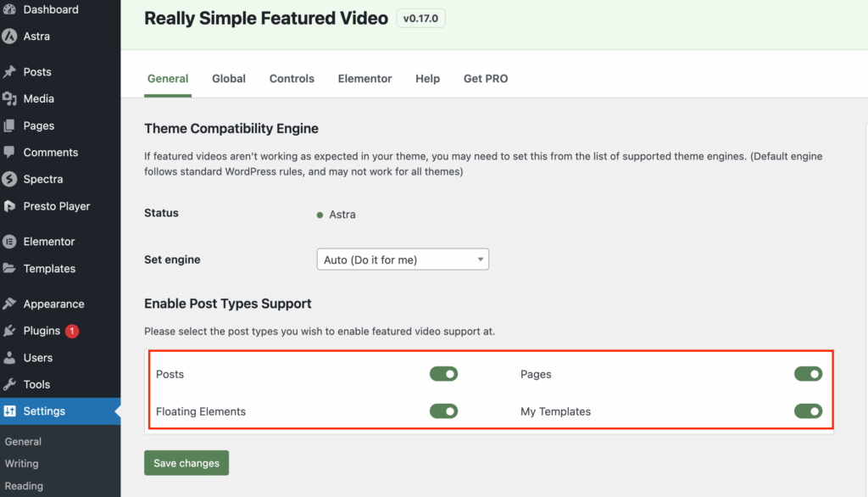The image size is (868, 497).
Task: Open the Get PRO tab
Action: (486, 79)
